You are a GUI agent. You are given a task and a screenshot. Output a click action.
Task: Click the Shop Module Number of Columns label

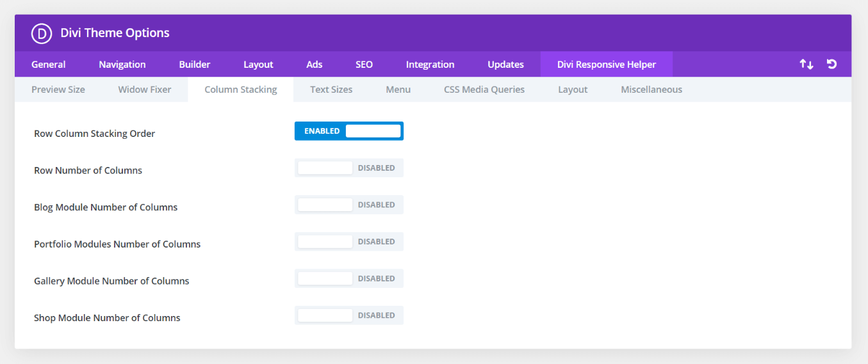pyautogui.click(x=107, y=318)
